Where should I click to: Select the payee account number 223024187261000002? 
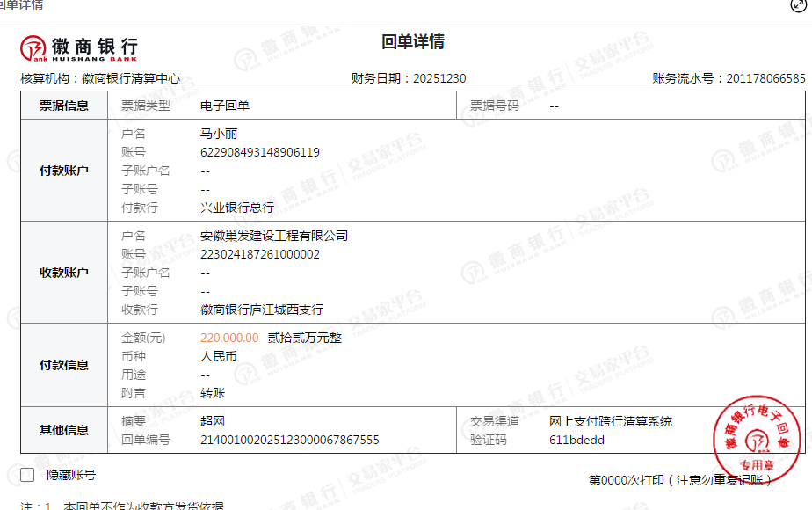click(260, 254)
